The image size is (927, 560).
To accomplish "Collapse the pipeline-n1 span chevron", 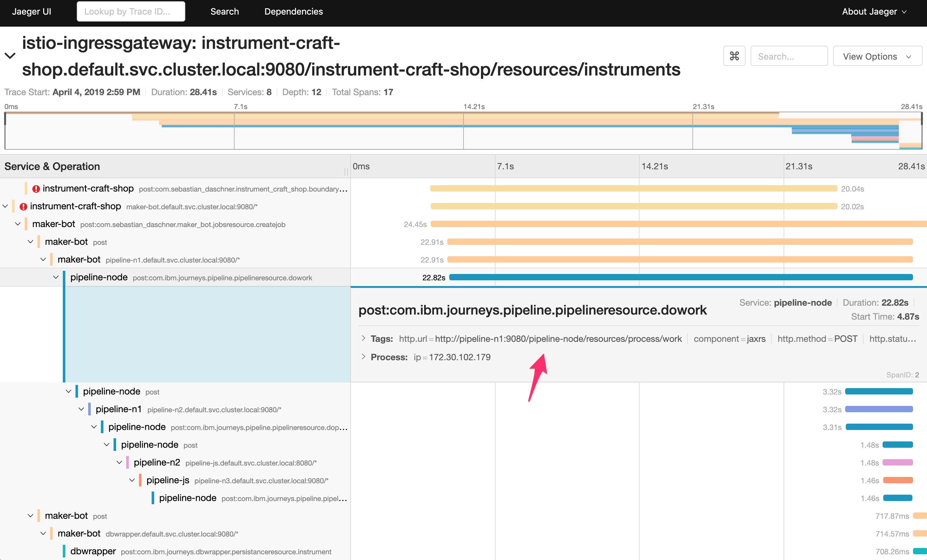I will [x=81, y=409].
